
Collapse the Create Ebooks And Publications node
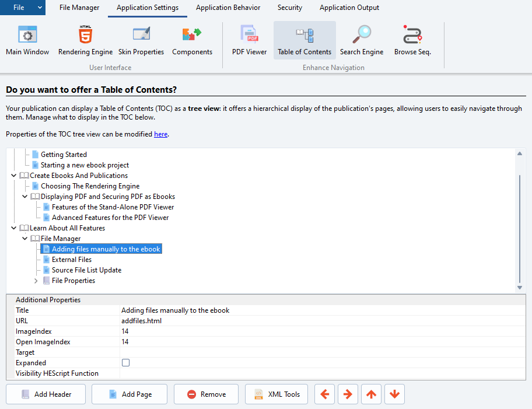click(14, 176)
